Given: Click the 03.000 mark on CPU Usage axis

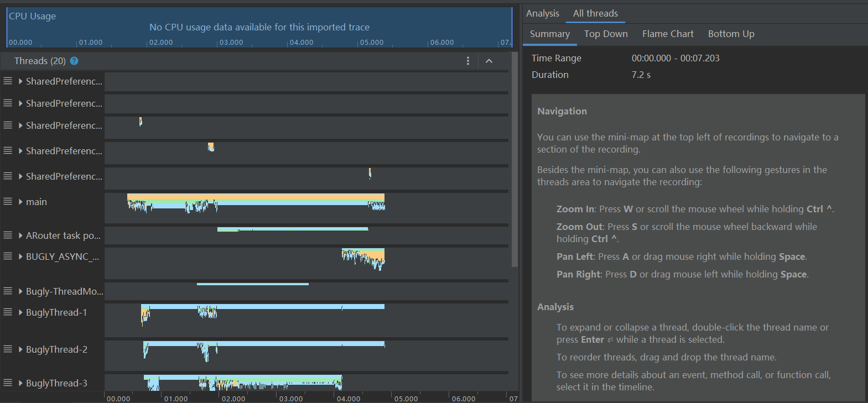Looking at the screenshot, I should click(x=231, y=43).
